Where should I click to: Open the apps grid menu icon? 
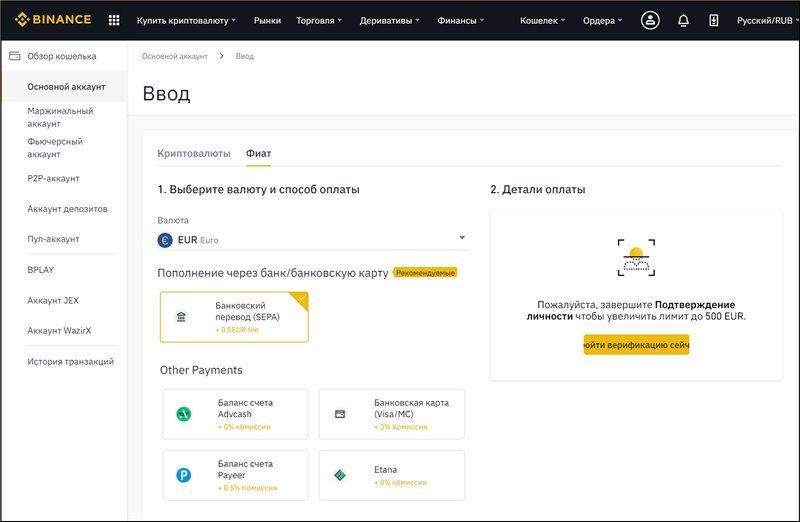click(114, 20)
